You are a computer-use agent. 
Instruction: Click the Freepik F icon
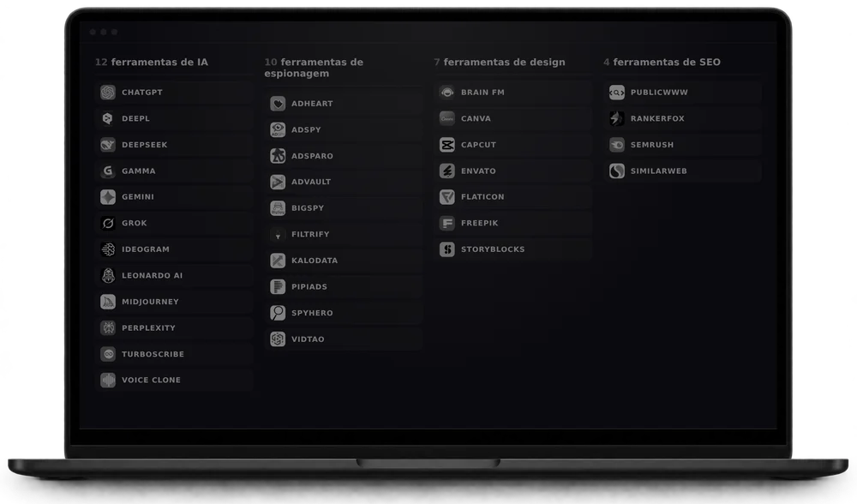coord(447,223)
